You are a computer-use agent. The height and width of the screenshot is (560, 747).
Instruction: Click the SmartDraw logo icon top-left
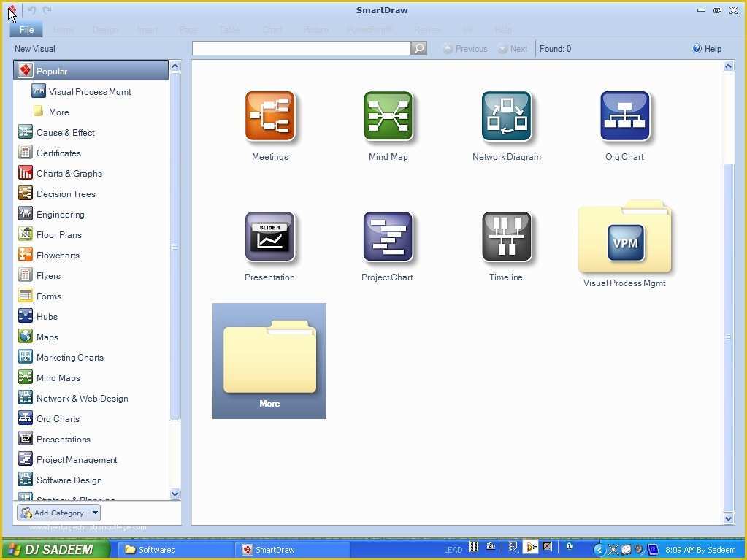[12, 9]
